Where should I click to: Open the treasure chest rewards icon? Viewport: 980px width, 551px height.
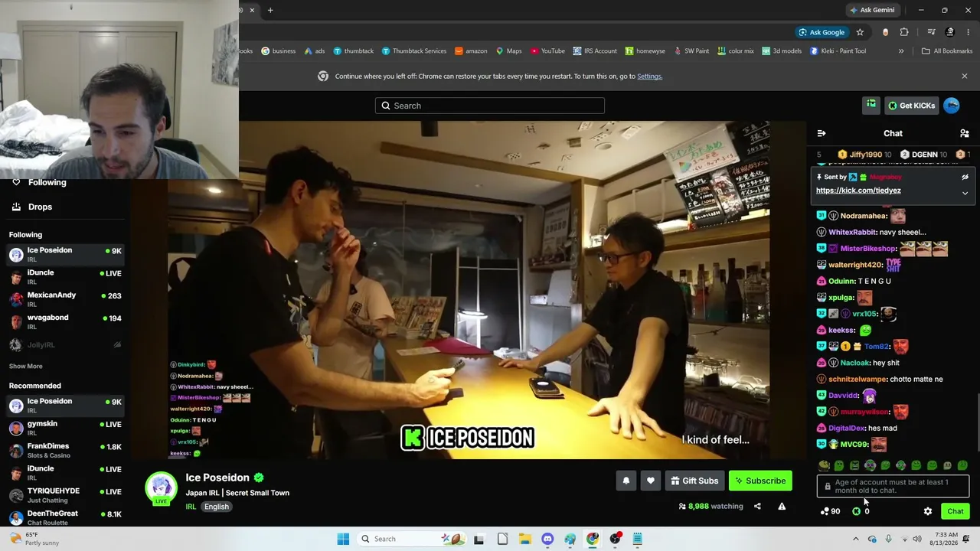coord(871,106)
